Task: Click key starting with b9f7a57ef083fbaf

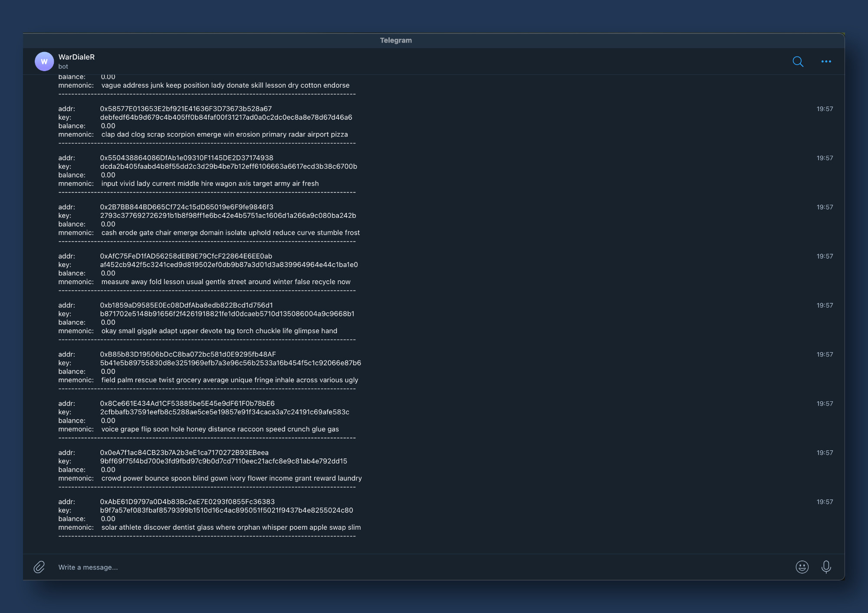Action: [227, 510]
